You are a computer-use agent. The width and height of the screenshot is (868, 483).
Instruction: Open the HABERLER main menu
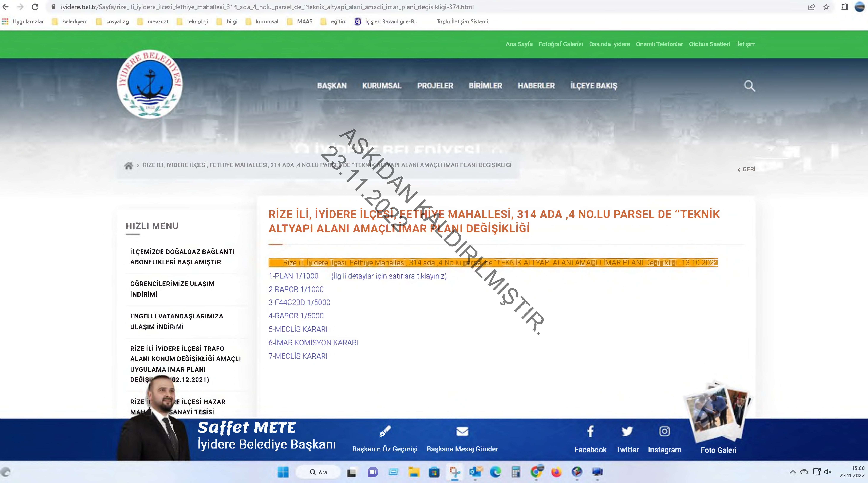(x=536, y=86)
